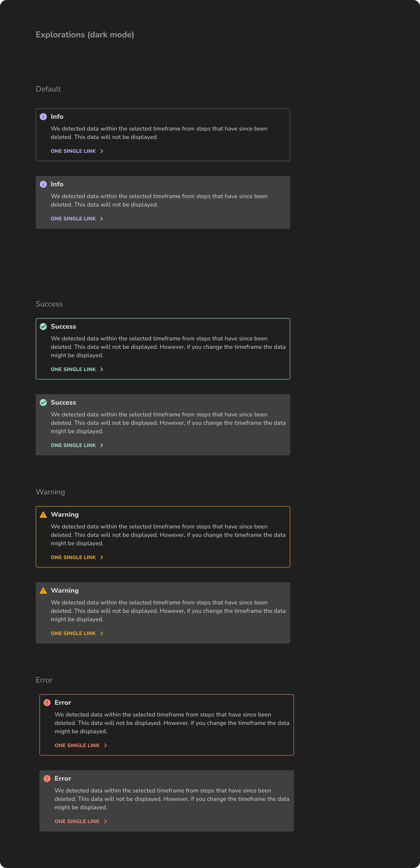Image resolution: width=420 pixels, height=868 pixels.
Task: Open ONE SINGLE LINK in outlined Info alert
Action: (x=77, y=151)
